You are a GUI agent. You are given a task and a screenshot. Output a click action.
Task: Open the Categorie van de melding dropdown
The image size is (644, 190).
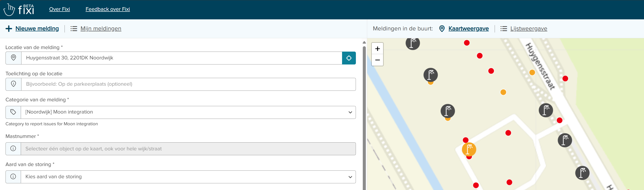tap(187, 112)
